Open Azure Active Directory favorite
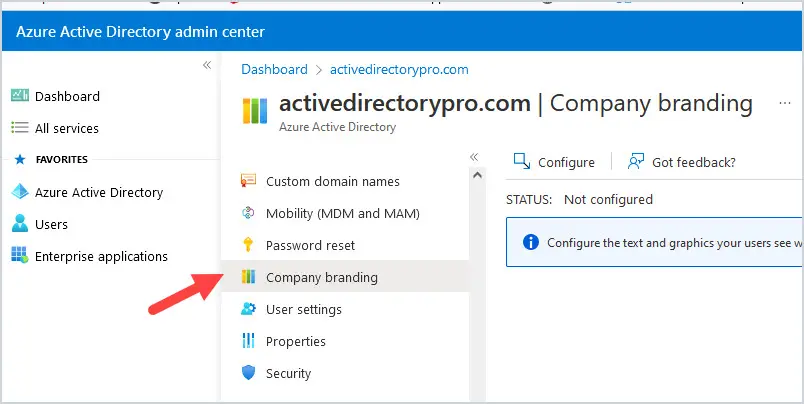This screenshot has height=404, width=804. point(99,192)
